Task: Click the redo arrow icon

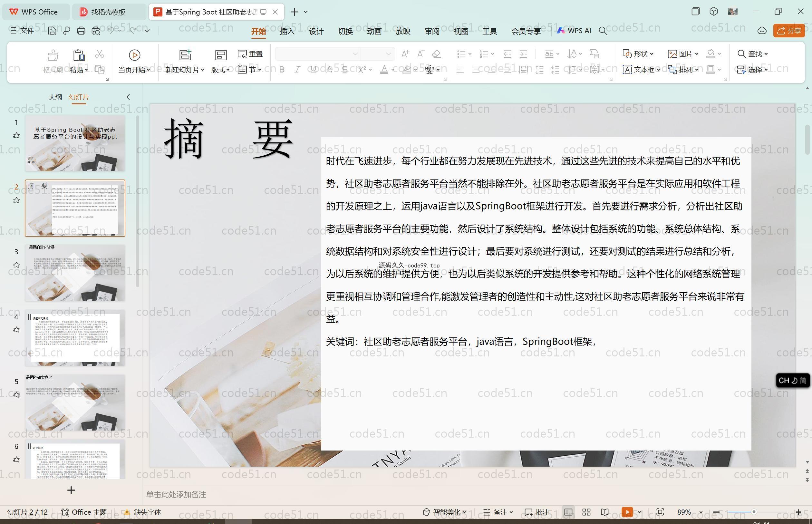Action: tap(133, 31)
